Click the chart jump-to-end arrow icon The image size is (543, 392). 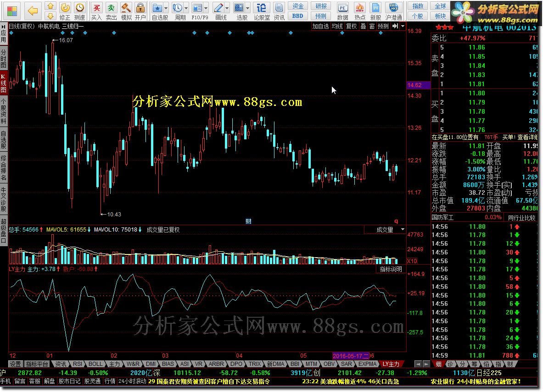point(395,26)
